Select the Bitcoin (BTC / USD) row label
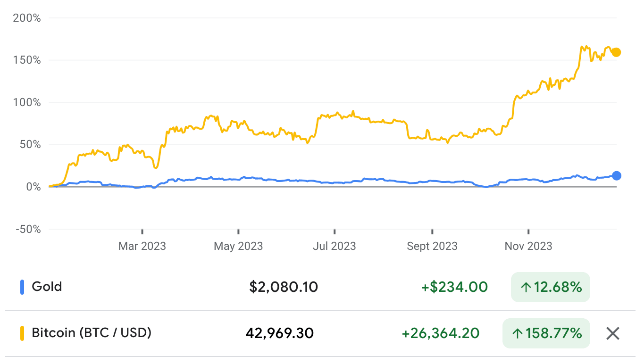636x364 pixels. (x=92, y=333)
